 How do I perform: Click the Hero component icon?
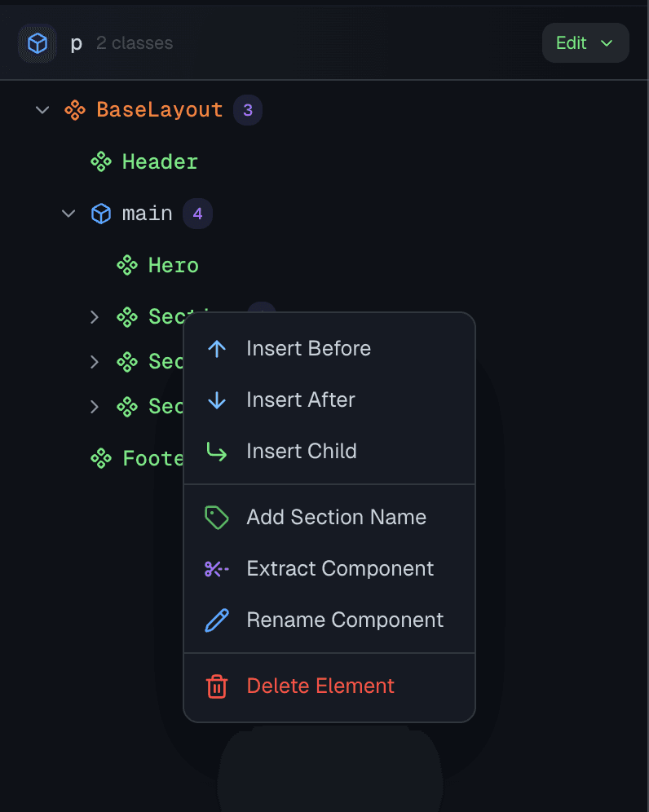pyautogui.click(x=127, y=264)
